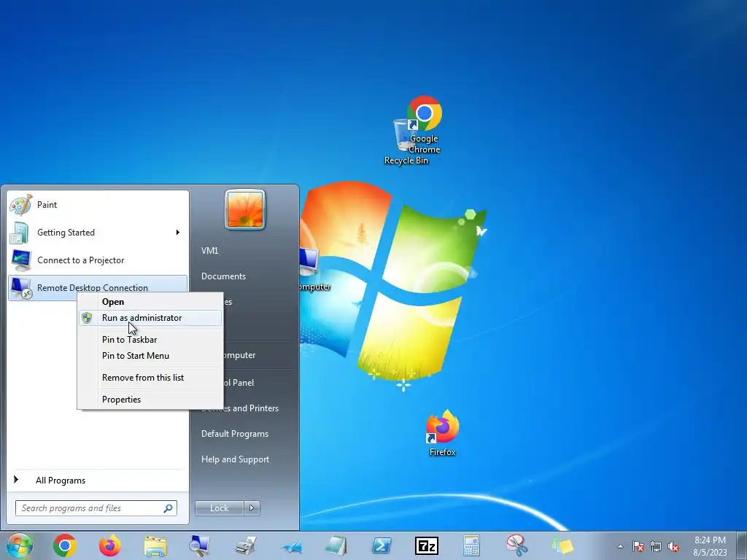Click the Getting Started text label

(66, 233)
